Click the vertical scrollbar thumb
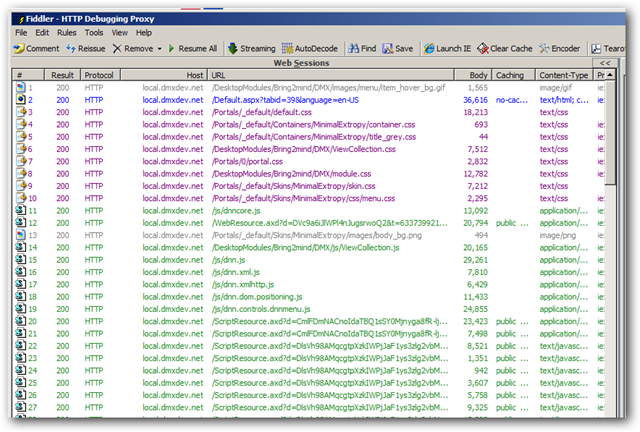Image resolution: width=640 pixels, height=432 pixels. [x=610, y=133]
